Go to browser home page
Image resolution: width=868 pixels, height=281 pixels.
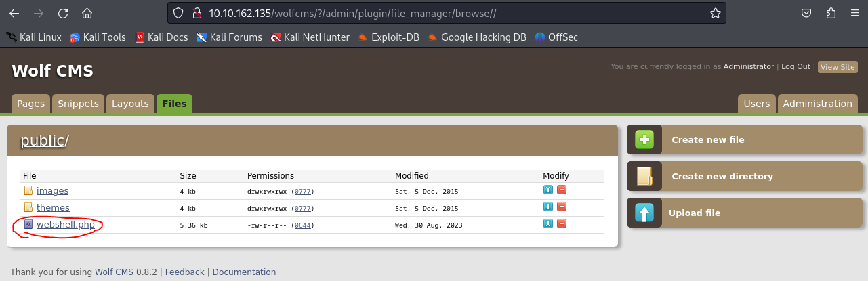click(87, 13)
